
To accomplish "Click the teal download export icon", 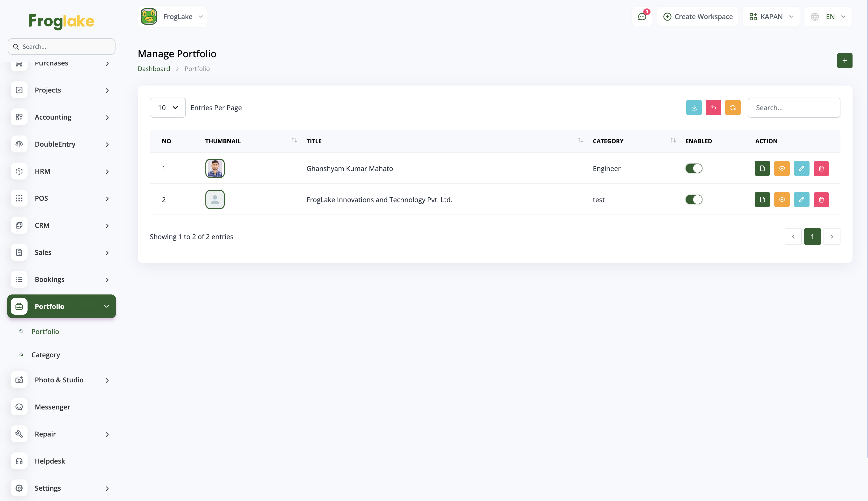I will coord(694,108).
